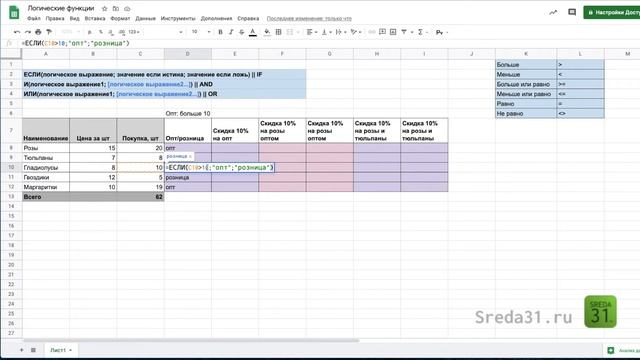
Task: Open the all sheets list icon
Action: [x=33, y=350]
